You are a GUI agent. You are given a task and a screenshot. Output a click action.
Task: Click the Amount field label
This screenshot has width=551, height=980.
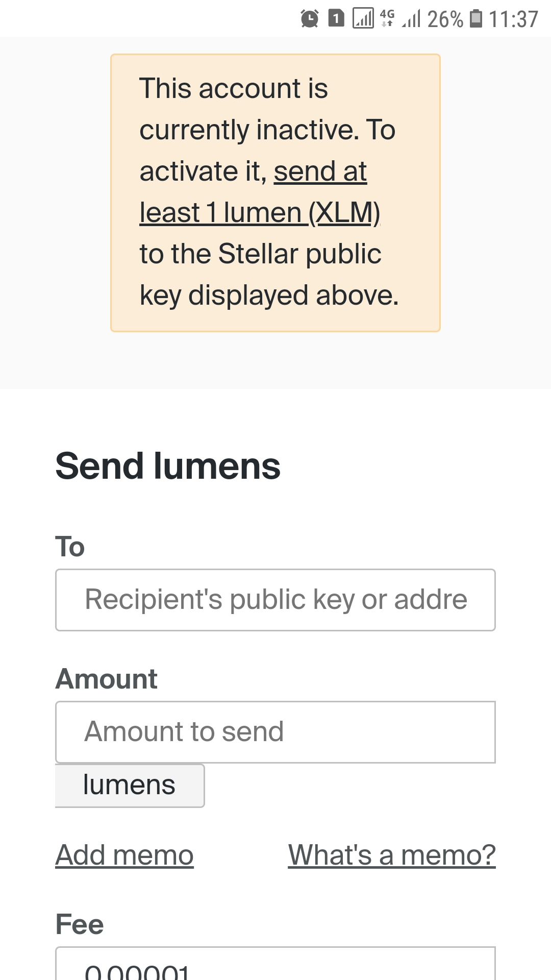(x=107, y=679)
